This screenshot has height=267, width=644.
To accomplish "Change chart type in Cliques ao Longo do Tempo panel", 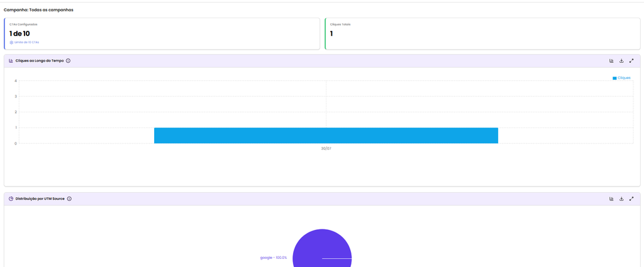I will pyautogui.click(x=611, y=61).
